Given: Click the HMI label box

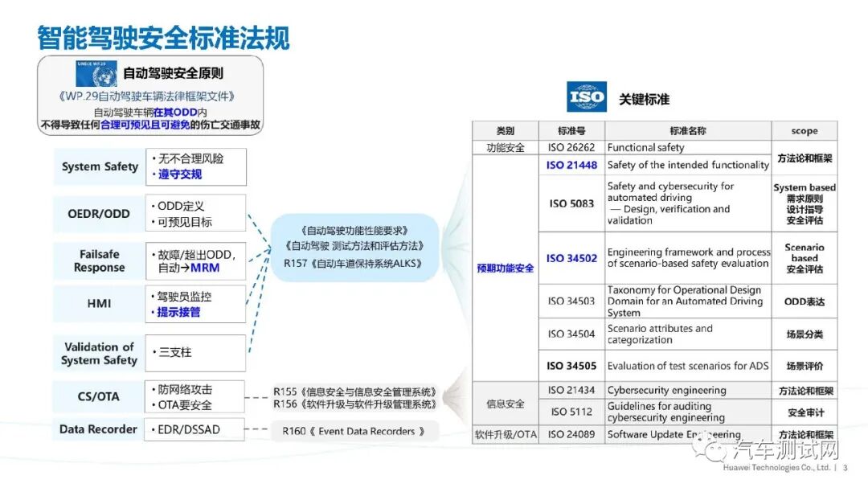Looking at the screenshot, I should pyautogui.click(x=99, y=304).
